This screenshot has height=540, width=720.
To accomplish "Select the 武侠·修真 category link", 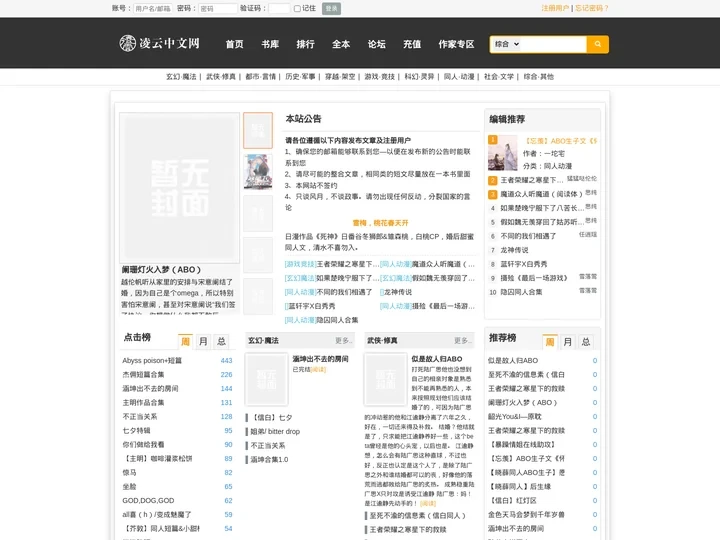I will tap(221, 77).
